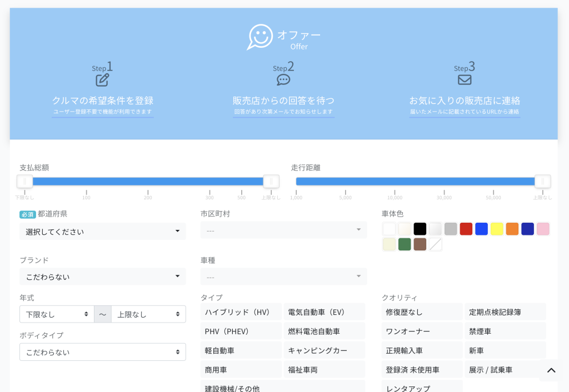The height and width of the screenshot is (392, 569).
Task: Select the ワンオーナー quality option
Action: click(x=422, y=331)
